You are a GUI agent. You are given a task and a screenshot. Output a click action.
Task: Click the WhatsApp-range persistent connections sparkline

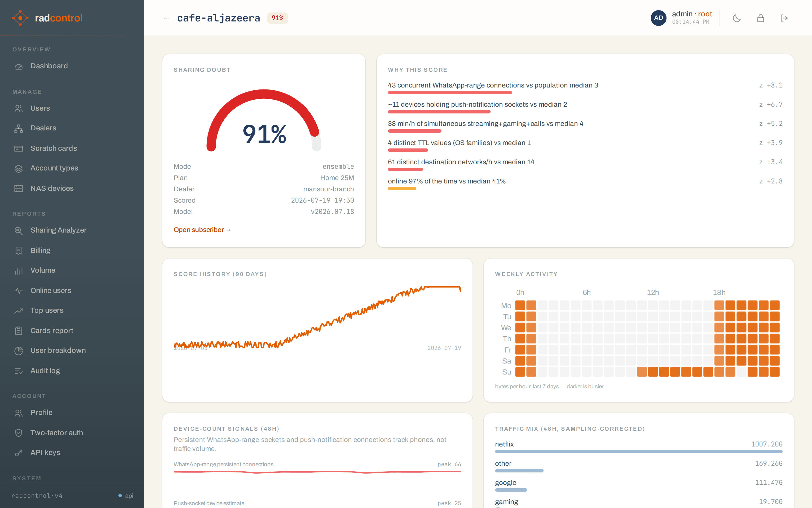pyautogui.click(x=317, y=472)
